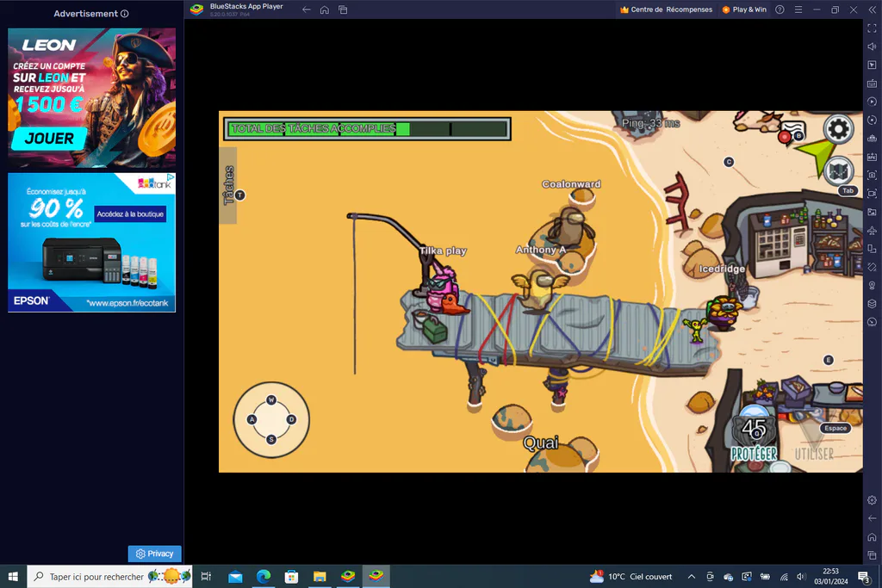Show hidden system tray icons
The height and width of the screenshot is (588, 882).
click(x=692, y=576)
